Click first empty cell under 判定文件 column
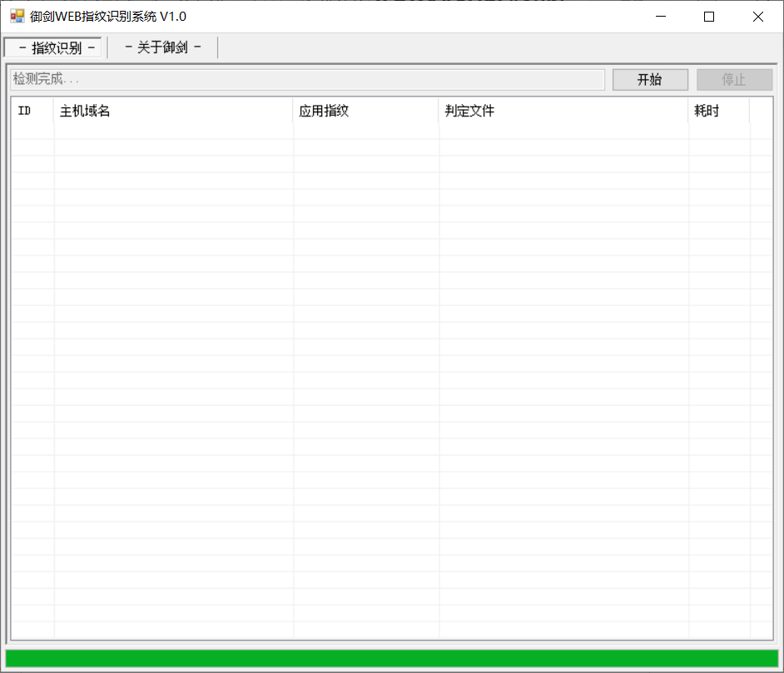Image resolution: width=784 pixels, height=673 pixels. pyautogui.click(x=563, y=131)
